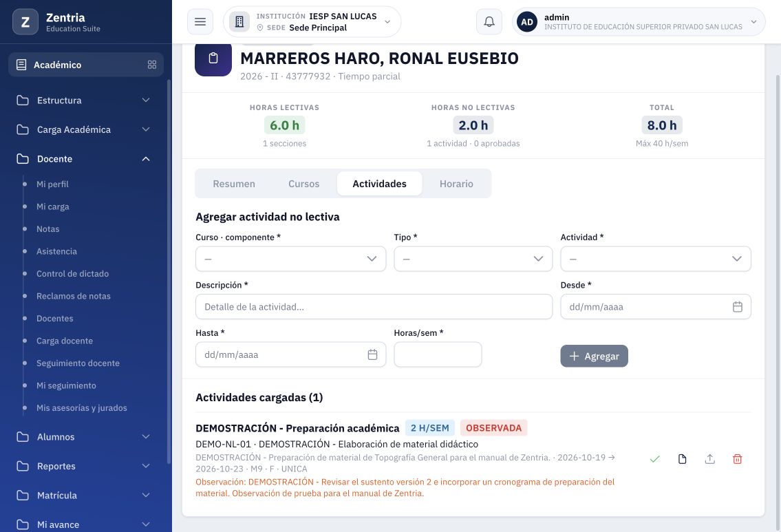The width and height of the screenshot is (781, 532).
Task: Click the clipboard icon beside teacher name
Action: pos(213,58)
